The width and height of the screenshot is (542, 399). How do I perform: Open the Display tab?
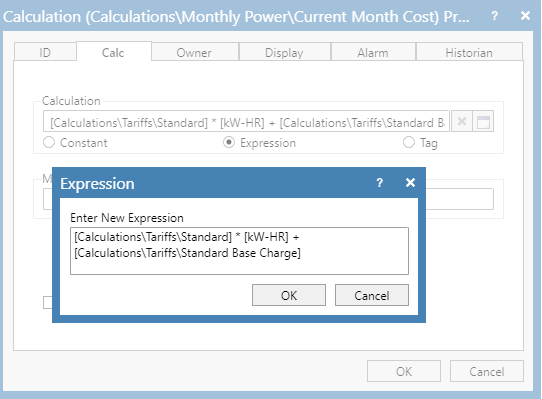coord(284,53)
